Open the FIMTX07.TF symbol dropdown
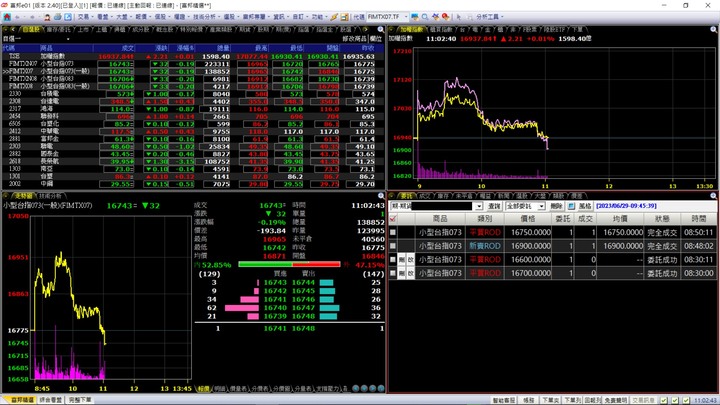Image resolution: width=720 pixels, height=405 pixels. (406, 17)
